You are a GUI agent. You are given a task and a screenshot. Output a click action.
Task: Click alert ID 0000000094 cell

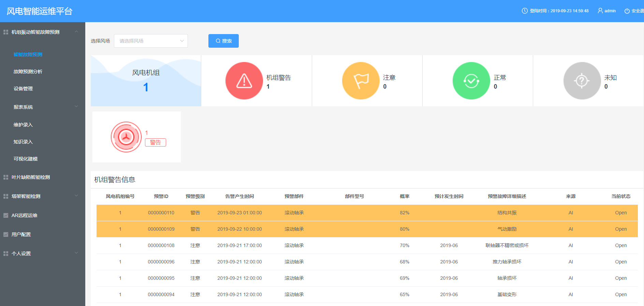[161, 294]
